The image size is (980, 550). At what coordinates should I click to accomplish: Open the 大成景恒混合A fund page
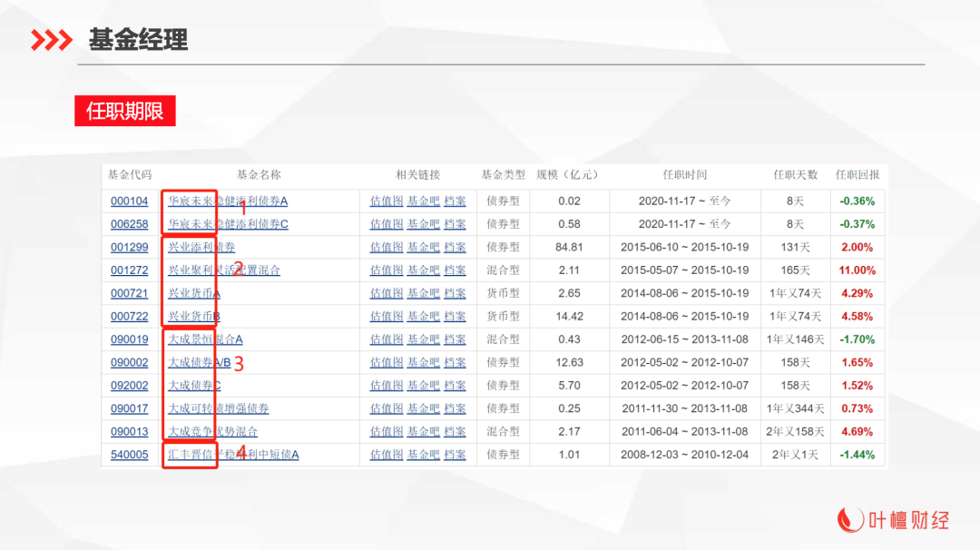point(205,340)
